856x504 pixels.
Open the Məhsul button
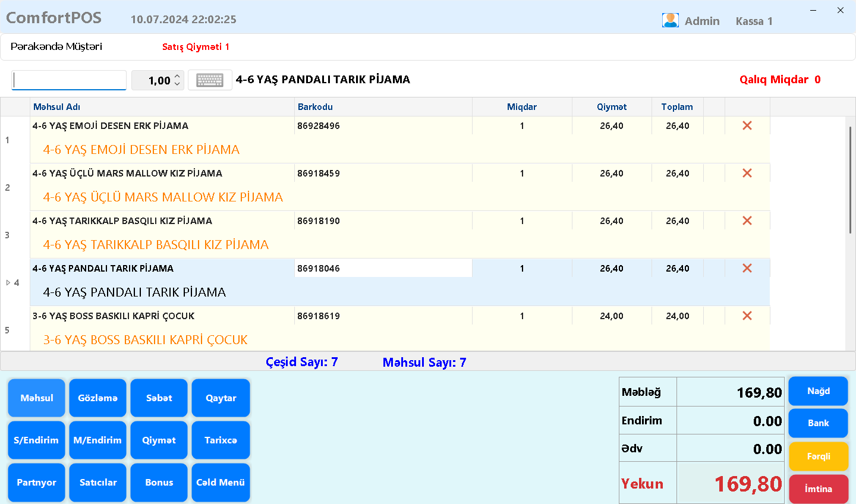tap(36, 398)
